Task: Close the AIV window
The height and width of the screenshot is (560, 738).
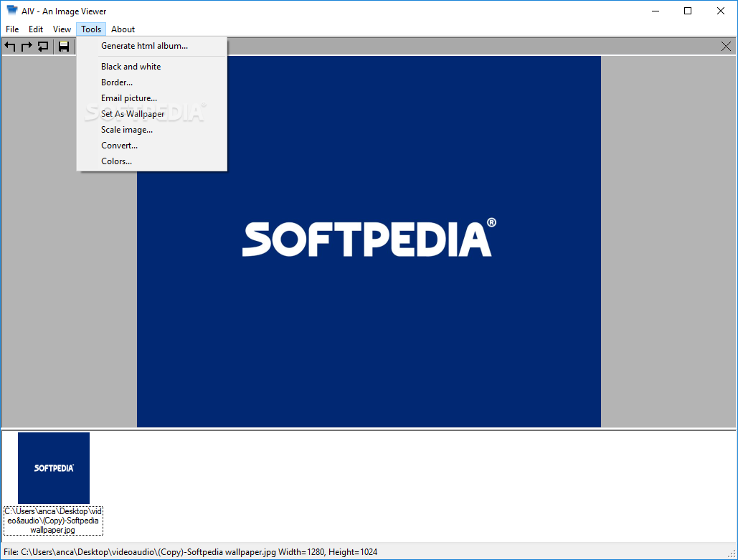Action: [x=721, y=11]
